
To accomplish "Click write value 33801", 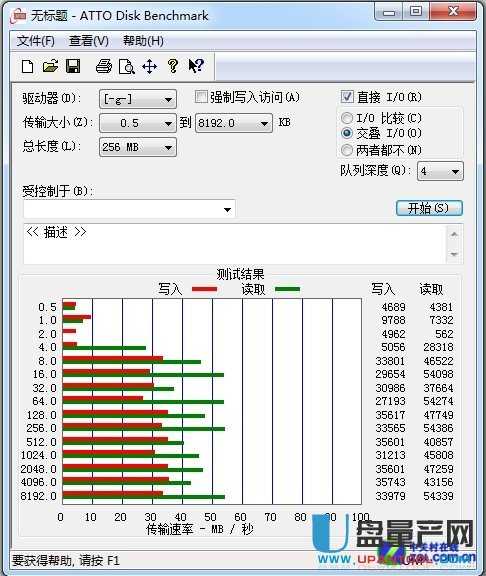I will (390, 361).
